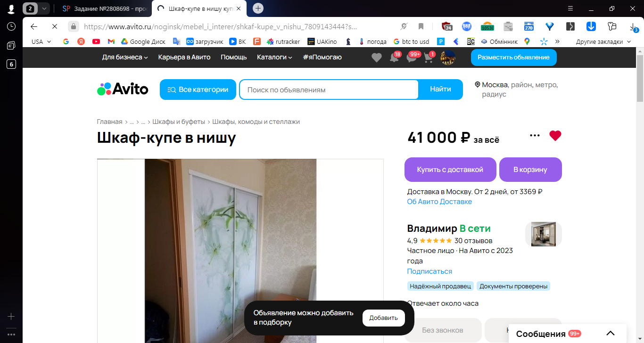The height and width of the screenshot is (343, 644).
Task: Open the main wardrobe listing photo
Action: point(240,251)
